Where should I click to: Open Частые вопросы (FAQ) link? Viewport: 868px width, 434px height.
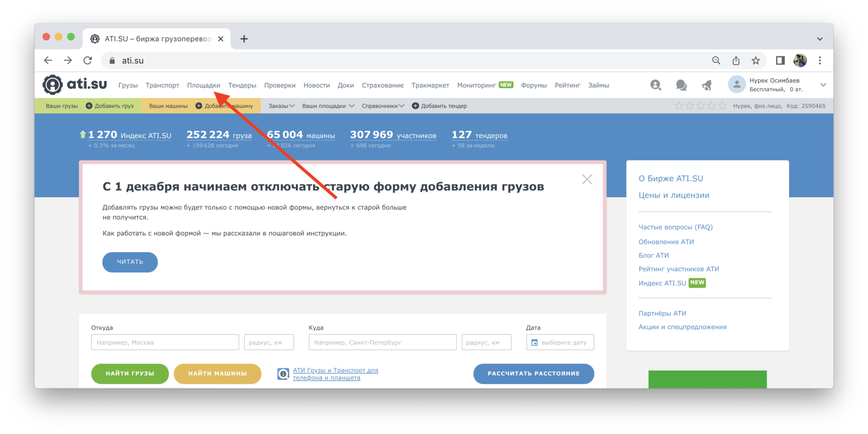pyautogui.click(x=676, y=227)
